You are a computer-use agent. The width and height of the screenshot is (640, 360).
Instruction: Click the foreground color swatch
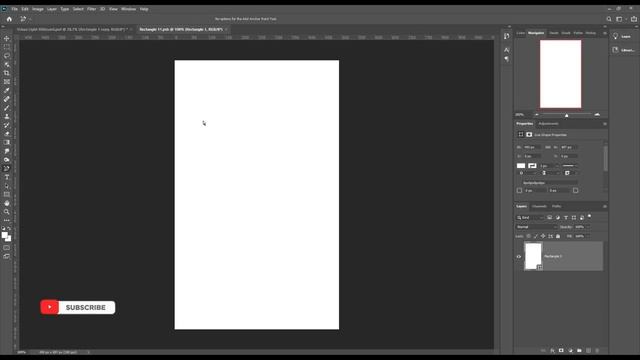tap(4, 235)
